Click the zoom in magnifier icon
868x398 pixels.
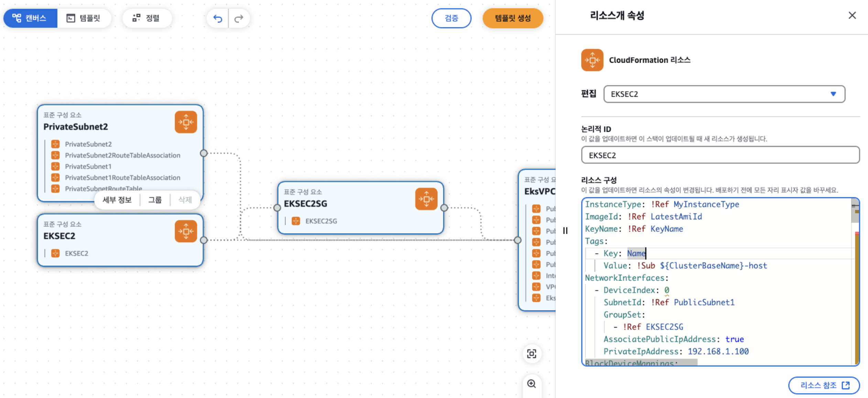[532, 384]
